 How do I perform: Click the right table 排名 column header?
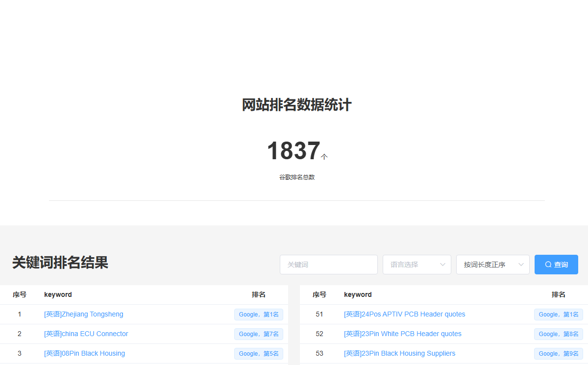point(559,294)
